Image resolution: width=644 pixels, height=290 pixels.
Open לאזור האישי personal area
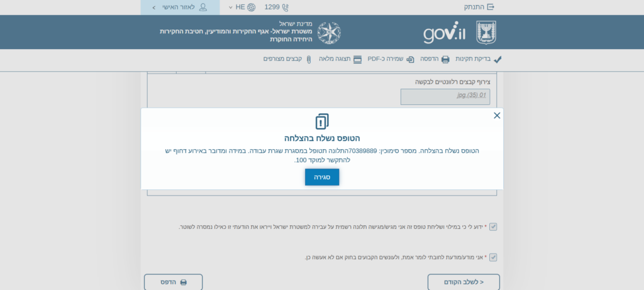tap(180, 8)
